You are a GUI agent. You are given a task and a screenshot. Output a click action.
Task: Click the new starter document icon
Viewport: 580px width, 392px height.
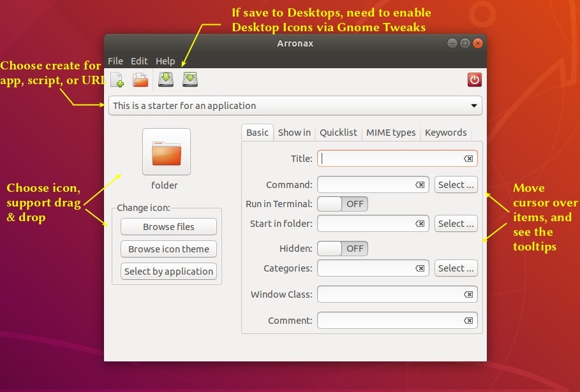point(117,80)
